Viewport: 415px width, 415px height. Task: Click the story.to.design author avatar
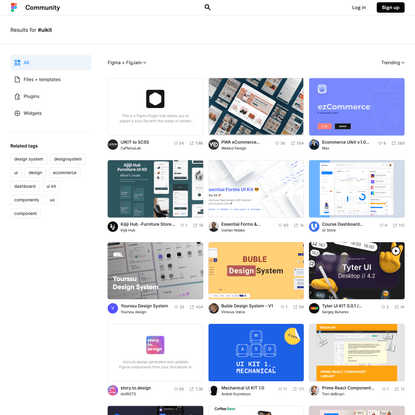coord(113,390)
